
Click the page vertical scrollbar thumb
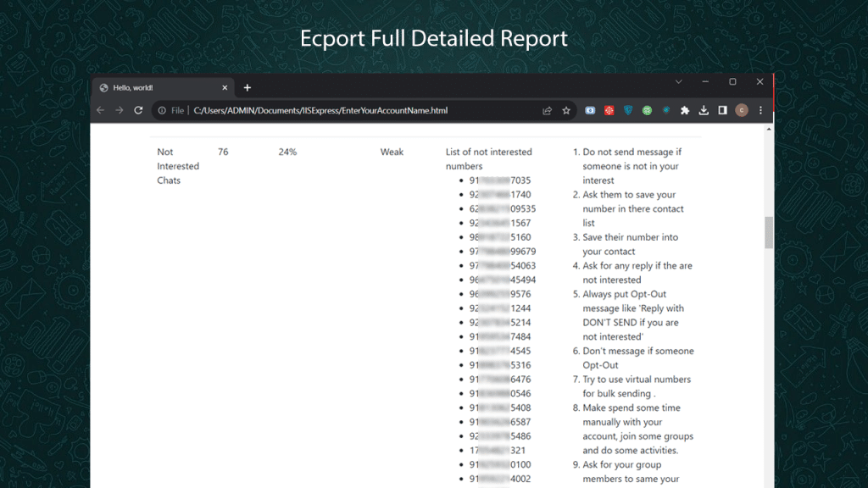(769, 231)
